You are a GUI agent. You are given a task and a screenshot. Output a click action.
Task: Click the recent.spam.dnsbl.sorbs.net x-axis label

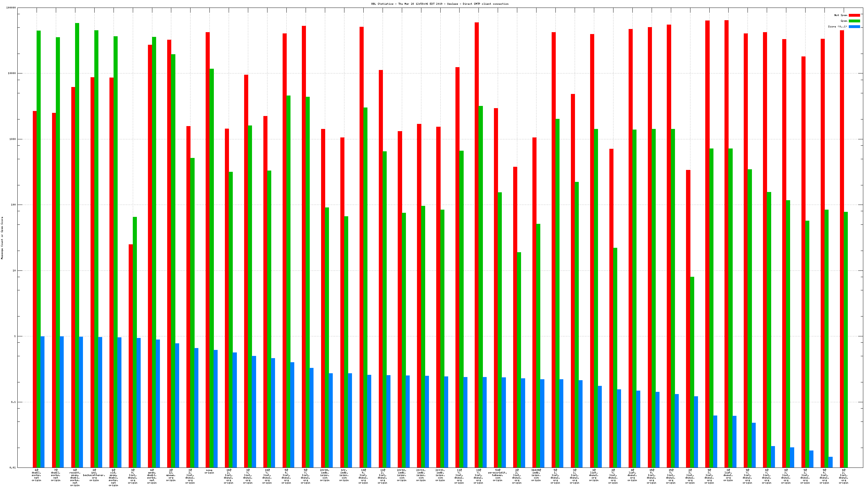[x=75, y=478]
